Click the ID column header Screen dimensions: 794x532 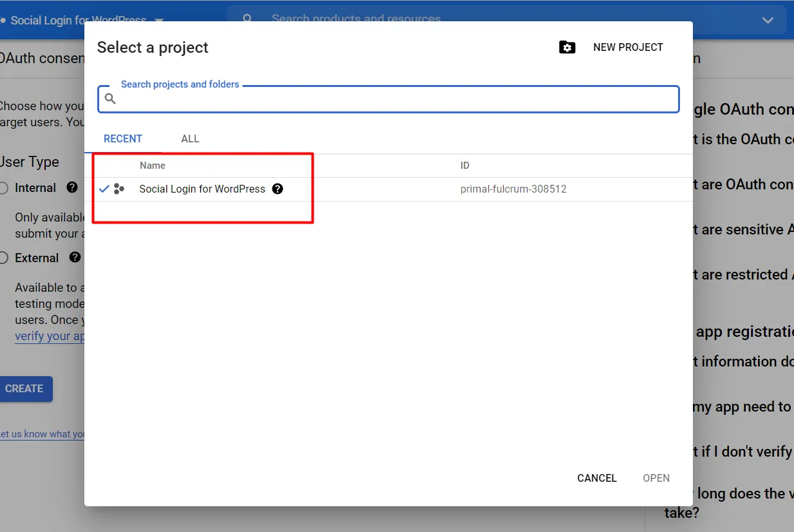pos(464,166)
